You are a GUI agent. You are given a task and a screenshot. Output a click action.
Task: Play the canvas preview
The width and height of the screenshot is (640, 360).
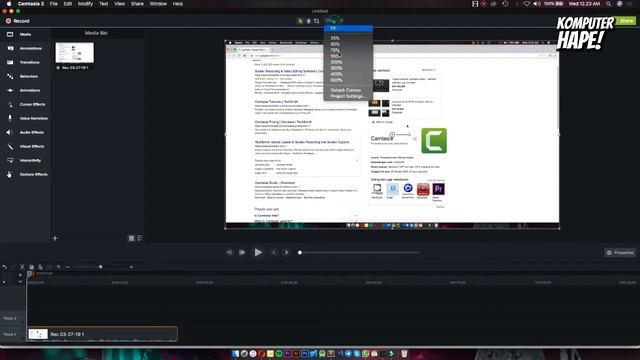coord(258,252)
